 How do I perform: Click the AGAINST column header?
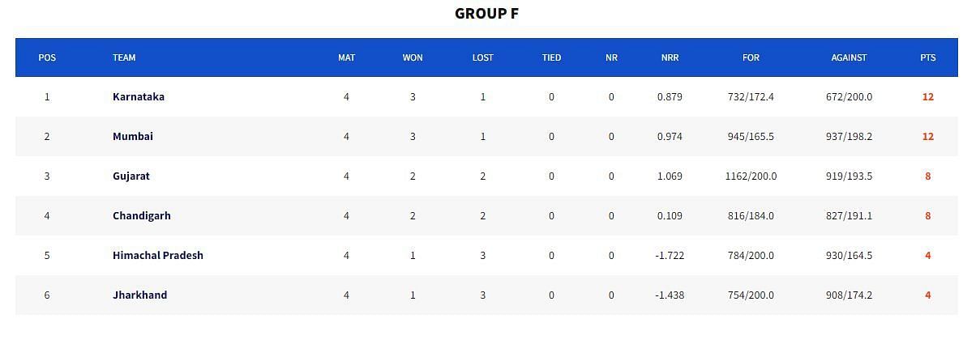point(849,57)
